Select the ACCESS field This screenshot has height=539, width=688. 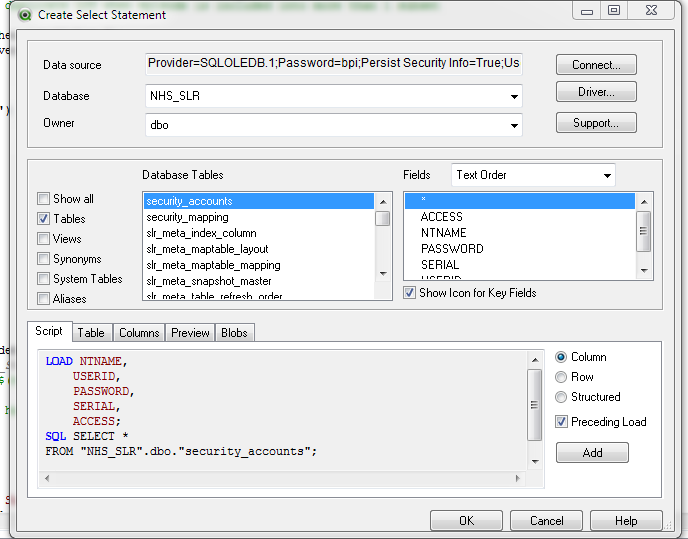(520, 217)
